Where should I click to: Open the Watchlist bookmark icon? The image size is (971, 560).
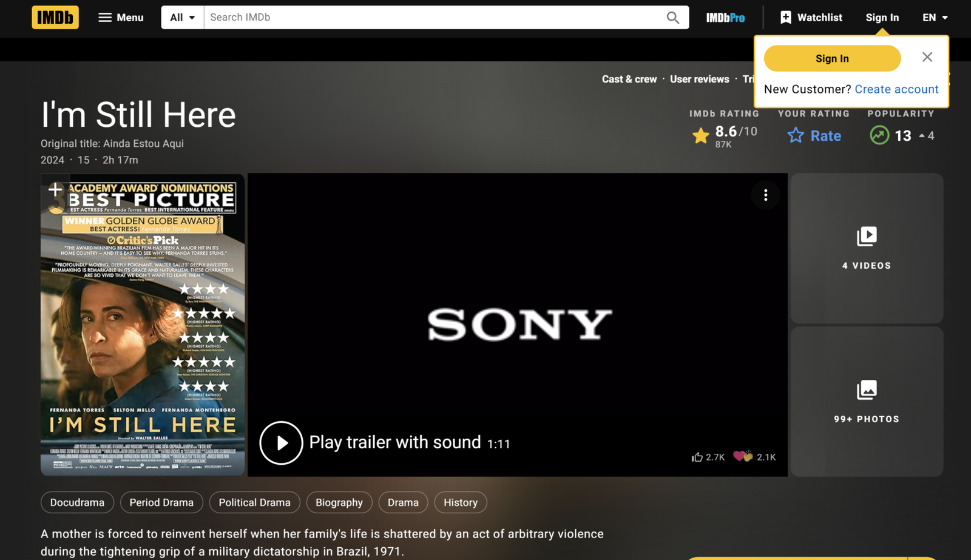click(x=786, y=18)
